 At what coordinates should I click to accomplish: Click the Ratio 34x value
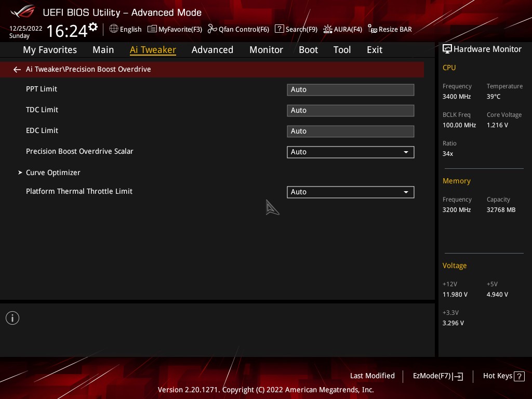point(447,154)
